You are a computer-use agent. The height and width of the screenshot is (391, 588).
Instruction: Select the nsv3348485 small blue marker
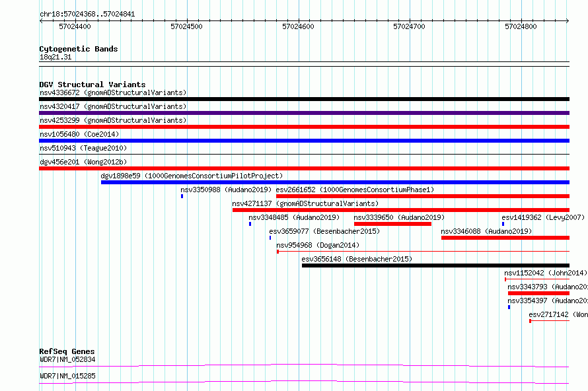[250, 224]
